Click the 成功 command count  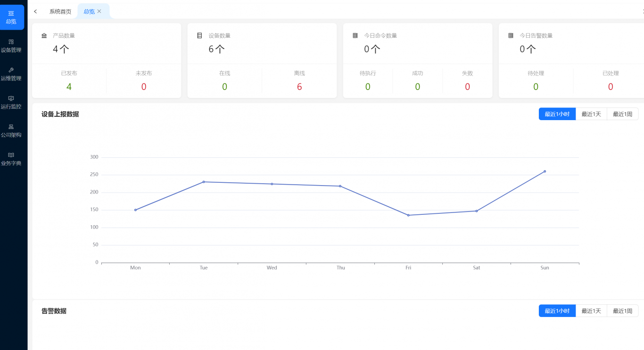click(x=418, y=87)
